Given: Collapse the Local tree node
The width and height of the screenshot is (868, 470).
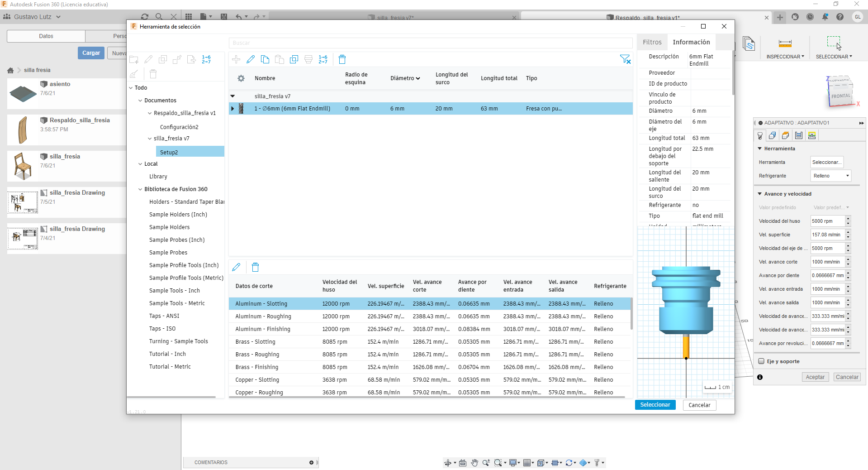Looking at the screenshot, I should tap(140, 164).
